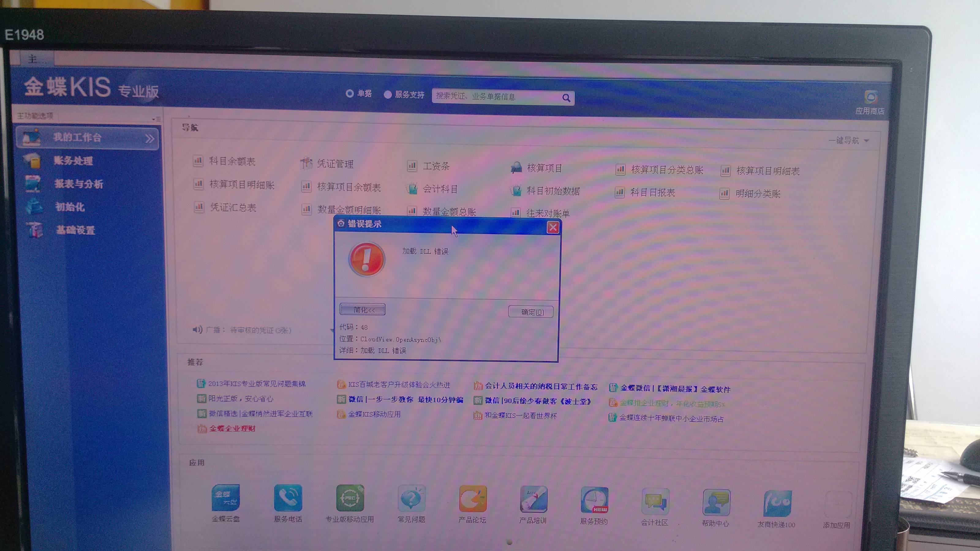This screenshot has width=980, height=551.
Task: Click 待审核的凭证 broadcast message
Action: click(x=261, y=331)
